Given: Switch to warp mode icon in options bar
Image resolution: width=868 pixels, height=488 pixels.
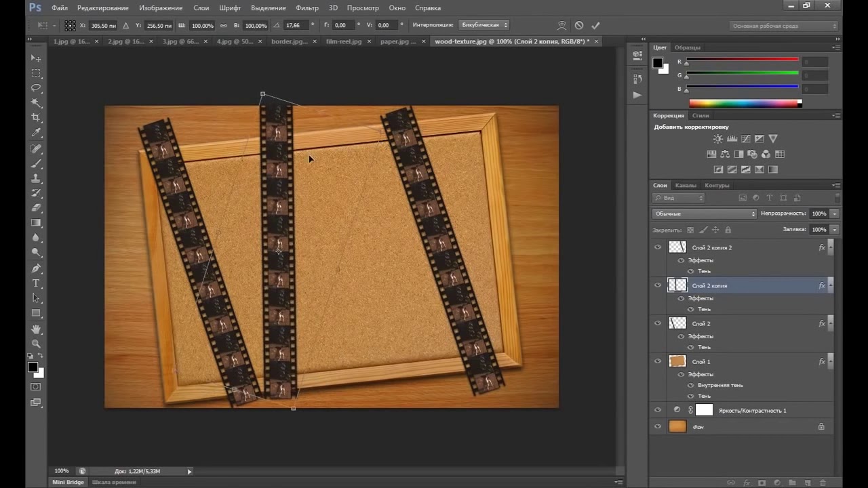Looking at the screenshot, I should pyautogui.click(x=561, y=25).
